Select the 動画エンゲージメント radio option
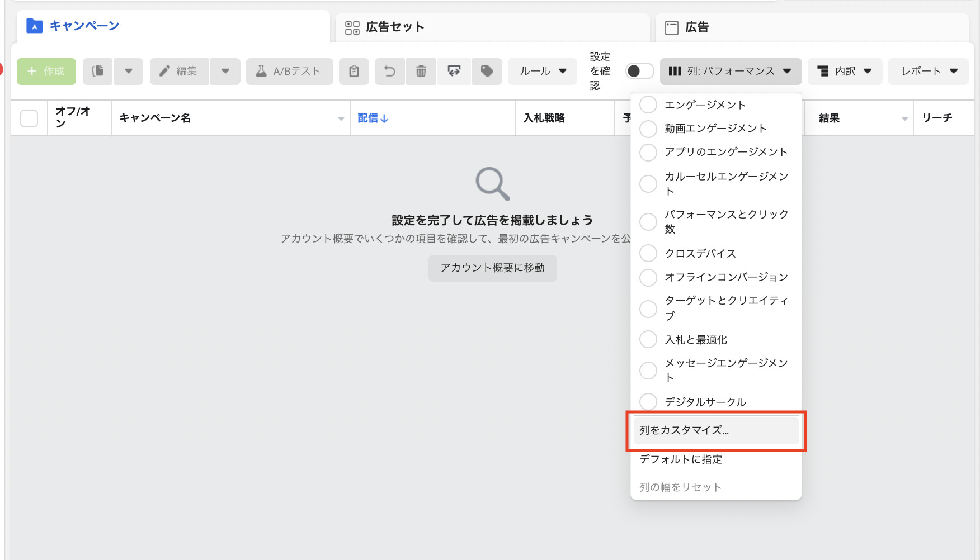The image size is (980, 560). (x=648, y=129)
